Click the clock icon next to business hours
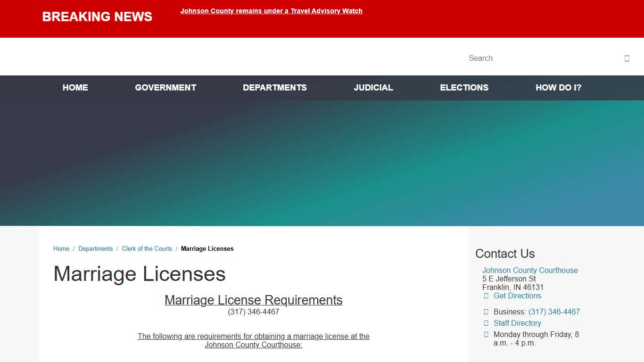Screen dimensions: 644x362 pyautogui.click(x=486, y=334)
